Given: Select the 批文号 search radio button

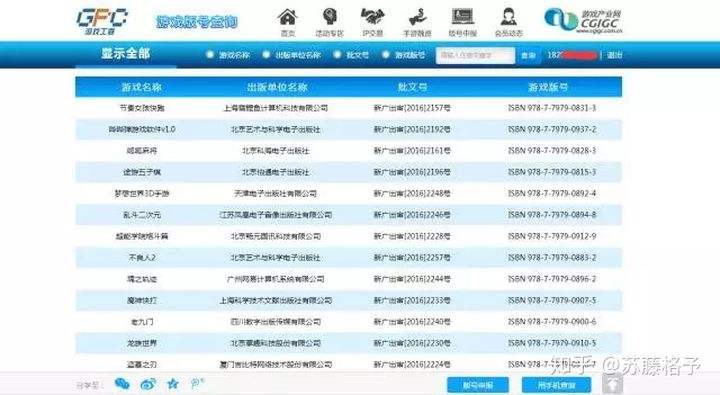Looking at the screenshot, I should 337,55.
